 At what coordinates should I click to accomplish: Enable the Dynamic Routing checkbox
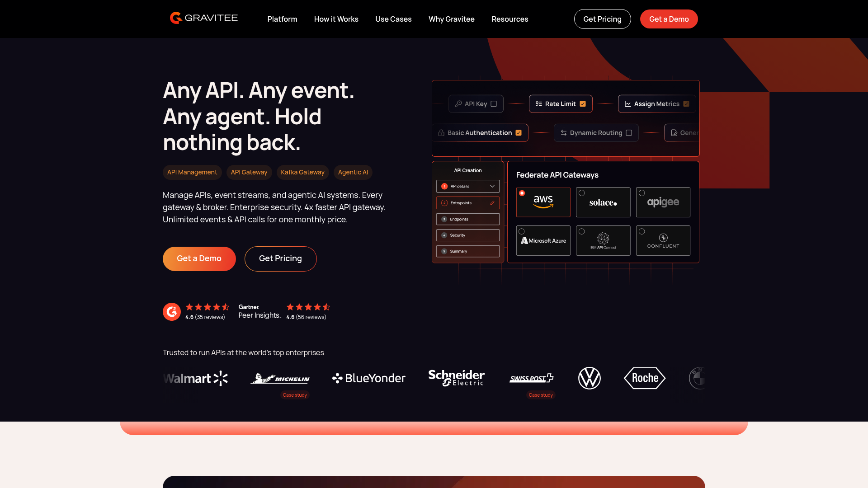[x=629, y=132]
